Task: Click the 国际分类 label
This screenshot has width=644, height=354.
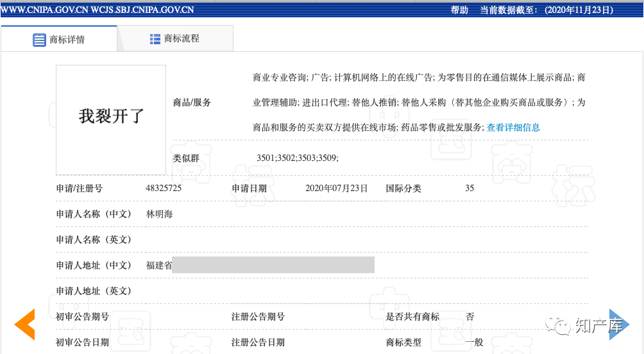Action: pyautogui.click(x=403, y=189)
